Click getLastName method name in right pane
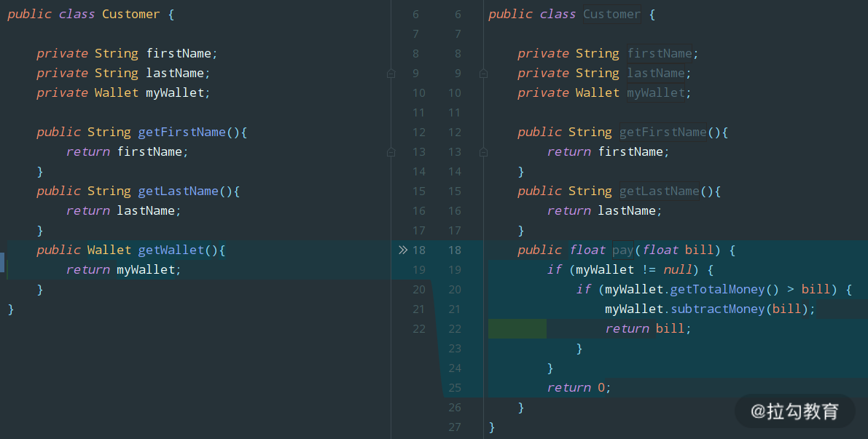 (x=660, y=191)
